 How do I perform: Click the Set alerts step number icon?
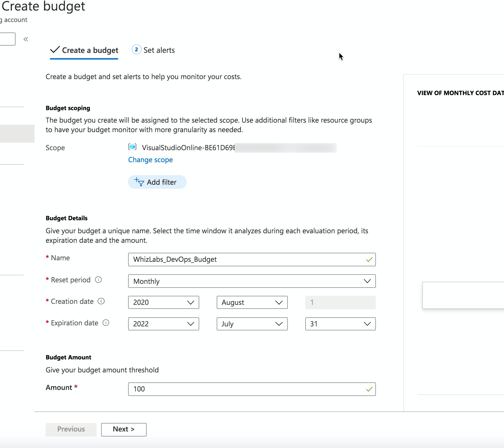[x=136, y=50]
